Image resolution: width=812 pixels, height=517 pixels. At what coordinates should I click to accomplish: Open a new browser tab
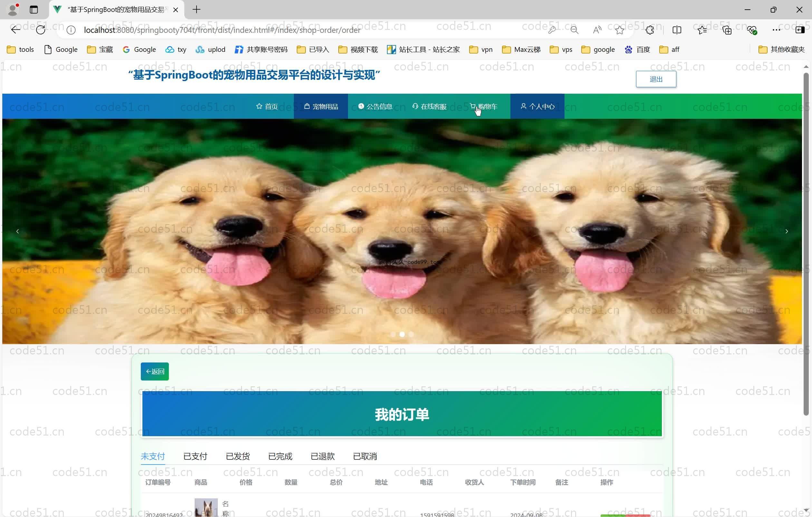coord(196,9)
